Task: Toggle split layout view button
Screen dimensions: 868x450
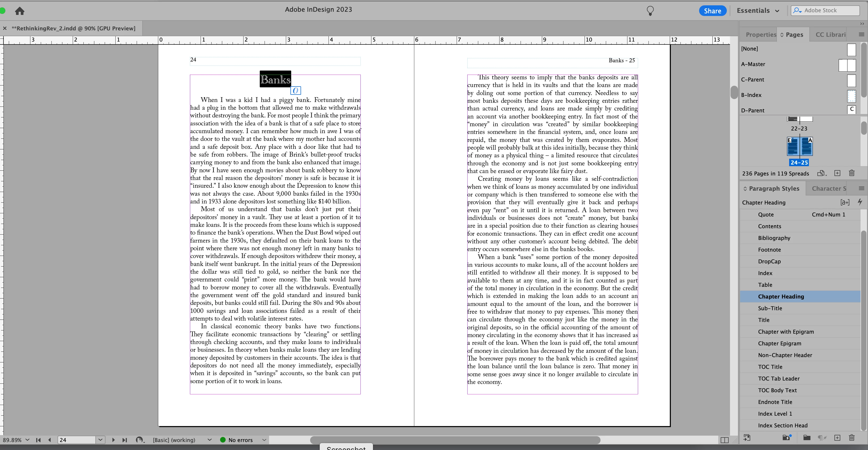Action: coord(724,440)
